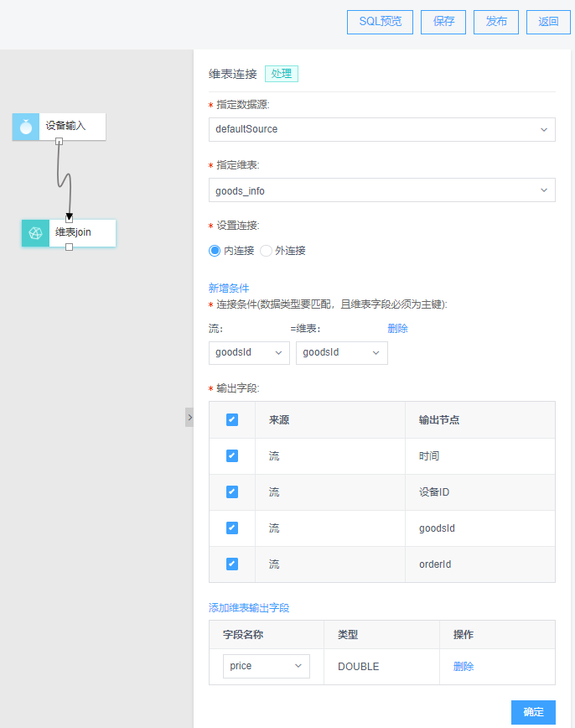The height and width of the screenshot is (728, 575).
Task: Open the goods_info dimension table dropdown
Action: pyautogui.click(x=382, y=190)
